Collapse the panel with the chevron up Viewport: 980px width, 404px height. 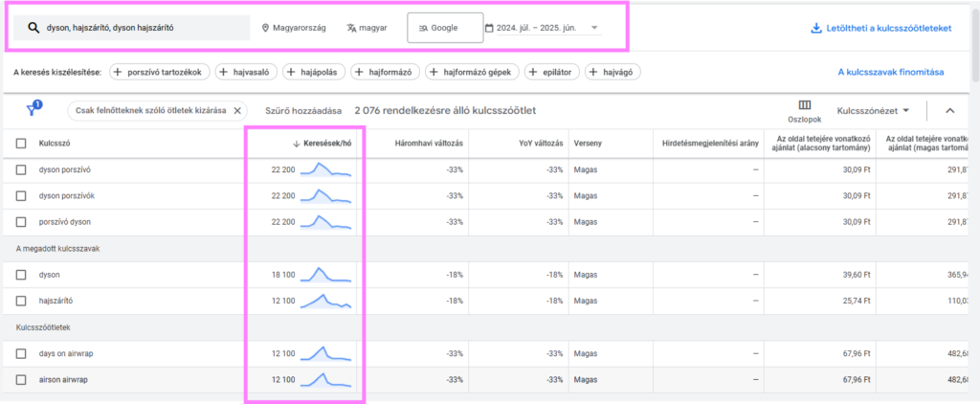pos(950,111)
